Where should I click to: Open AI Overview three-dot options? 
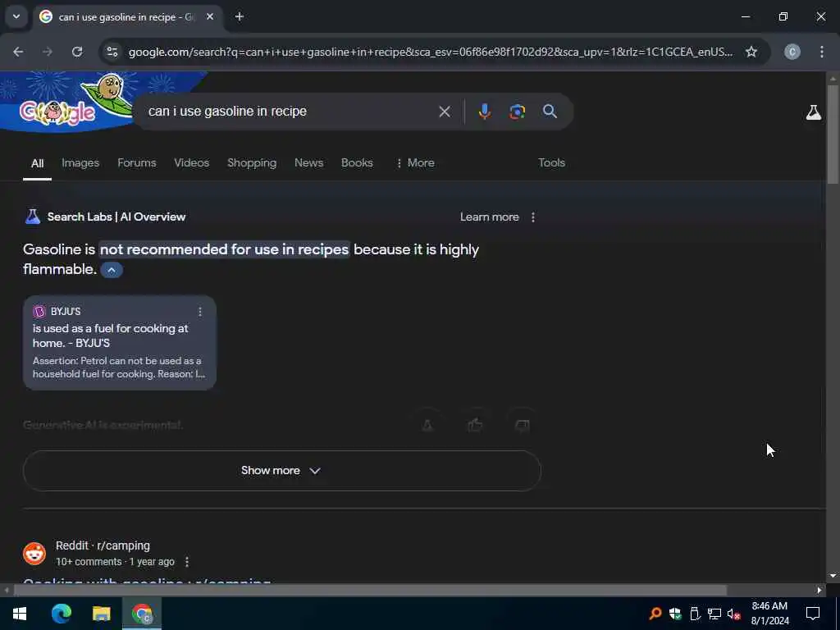pos(532,217)
